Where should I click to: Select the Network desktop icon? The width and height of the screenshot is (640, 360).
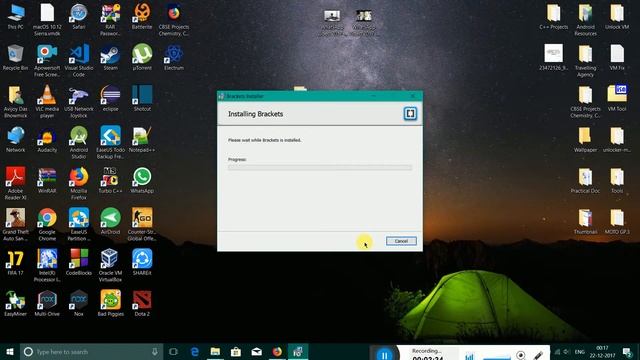[16, 140]
